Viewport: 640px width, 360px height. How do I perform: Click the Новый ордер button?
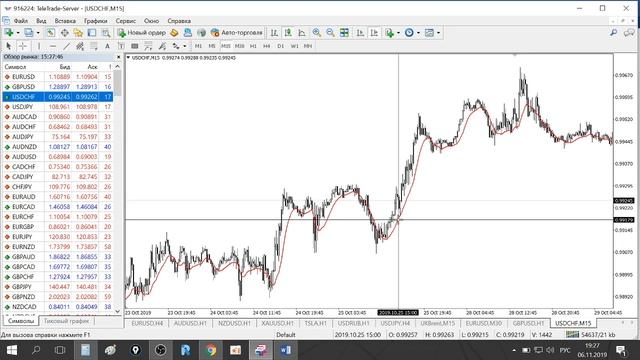click(x=142, y=33)
